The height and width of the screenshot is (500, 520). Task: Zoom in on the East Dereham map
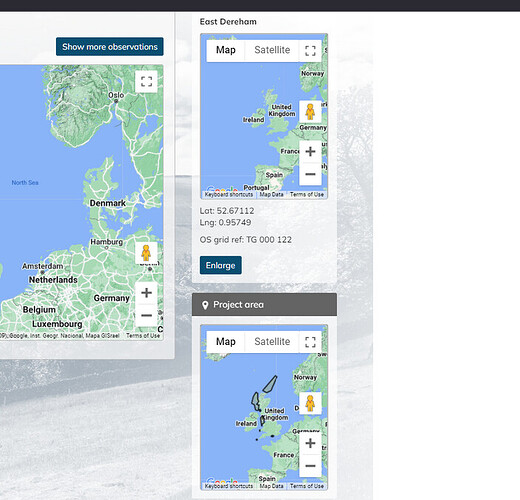pos(310,152)
